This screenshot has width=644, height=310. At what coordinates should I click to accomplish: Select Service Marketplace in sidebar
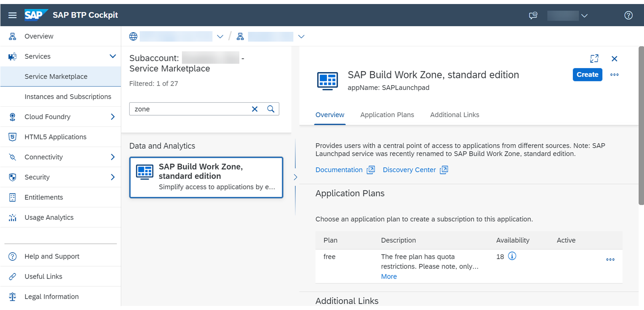point(60,76)
